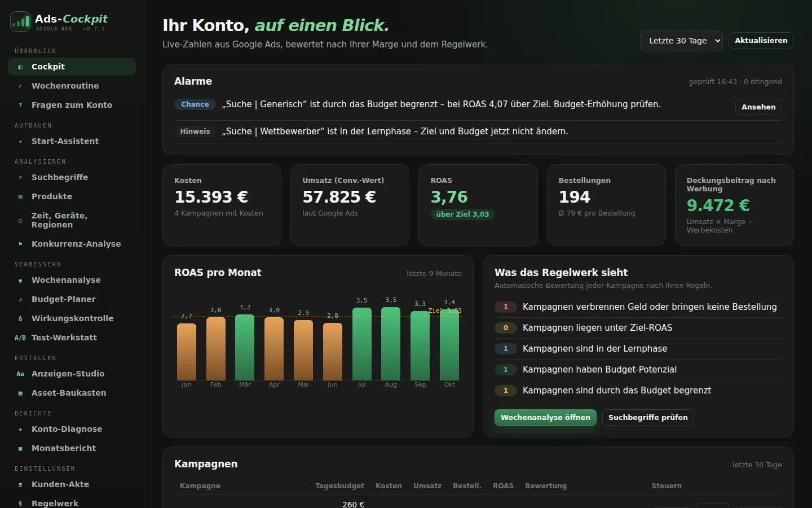Click the plus icon for Konto-Diagnose
812x508 pixels.
click(20, 429)
